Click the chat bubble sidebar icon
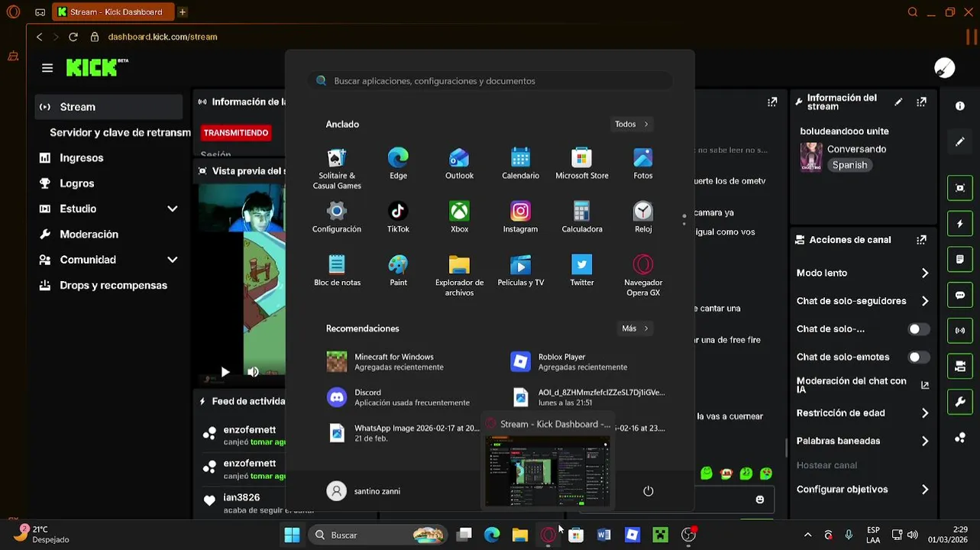 pos(960,295)
